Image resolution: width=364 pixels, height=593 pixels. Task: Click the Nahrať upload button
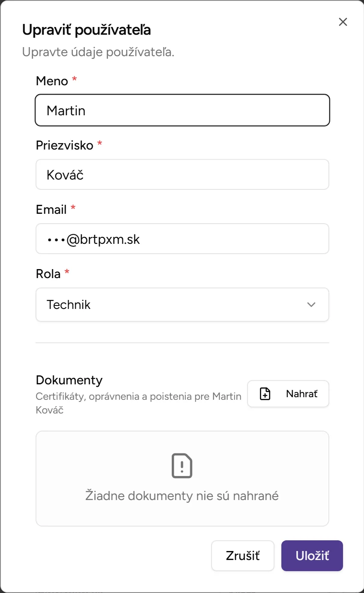pos(288,393)
